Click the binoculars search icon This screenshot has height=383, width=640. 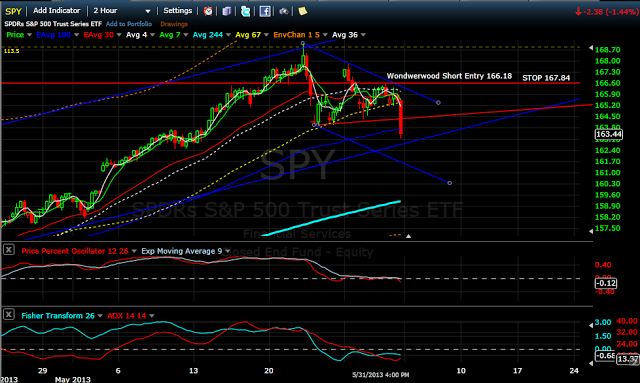(x=284, y=11)
